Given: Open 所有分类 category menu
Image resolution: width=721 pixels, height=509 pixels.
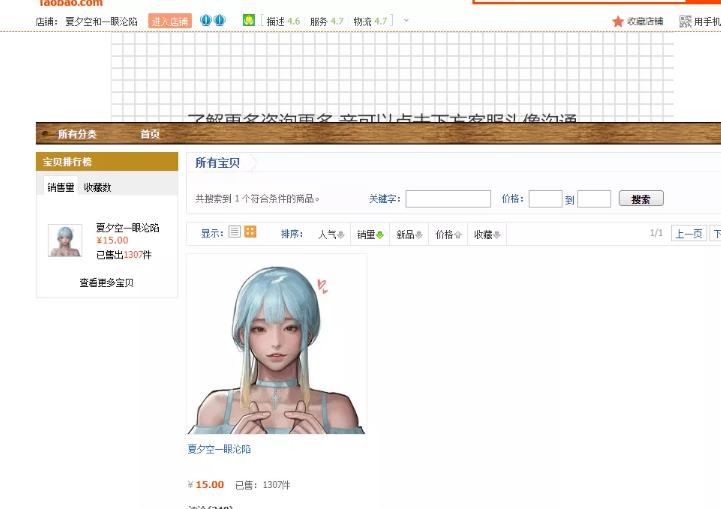Looking at the screenshot, I should (76, 134).
